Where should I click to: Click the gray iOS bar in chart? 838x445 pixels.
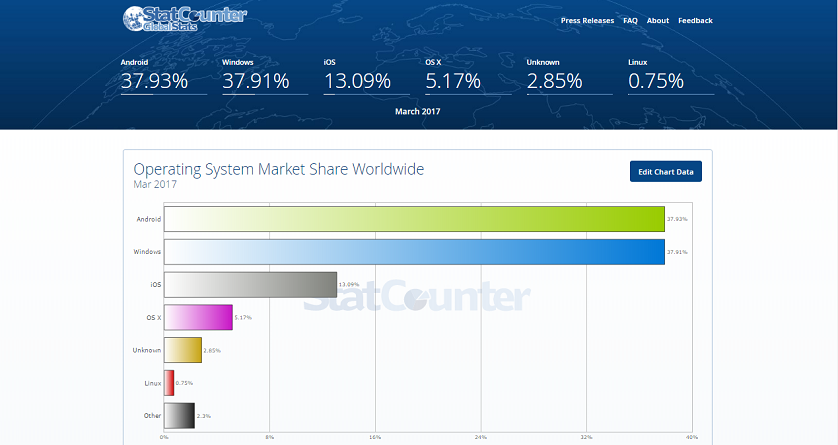tap(250, 285)
